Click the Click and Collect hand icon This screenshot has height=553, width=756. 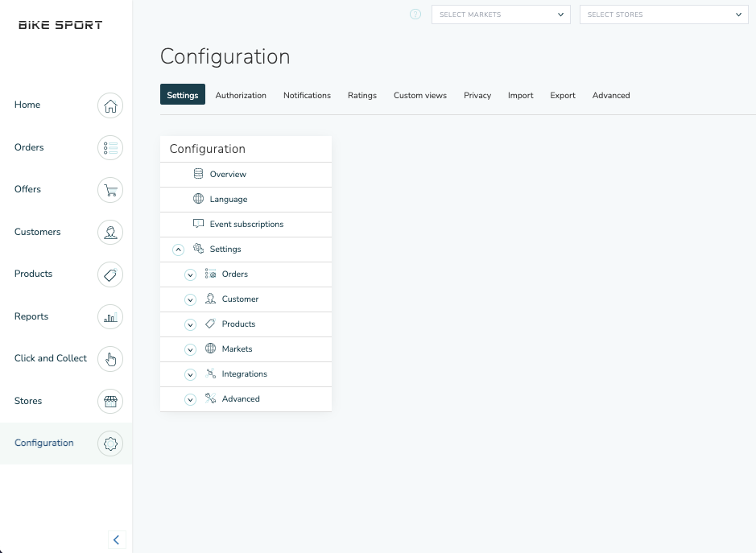(110, 359)
